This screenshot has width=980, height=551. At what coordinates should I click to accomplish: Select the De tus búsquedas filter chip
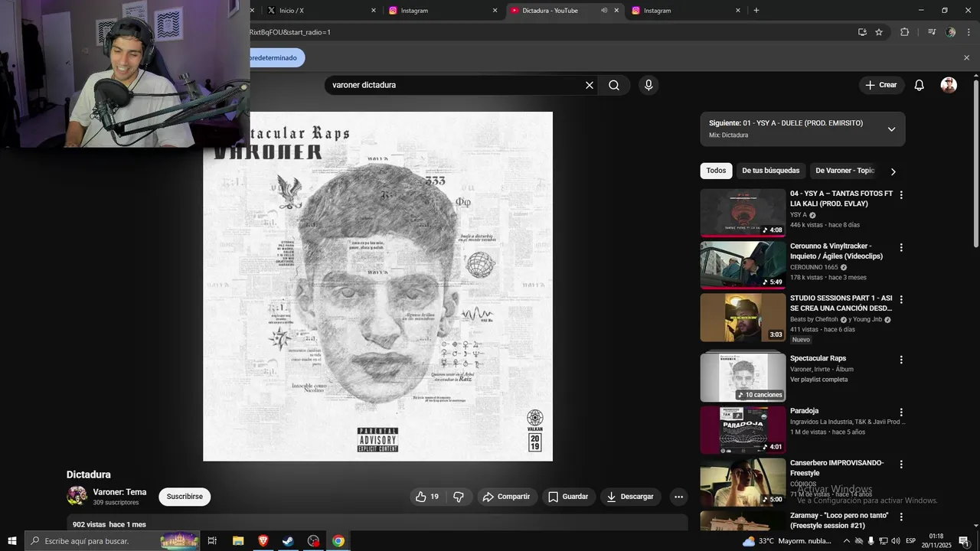[x=771, y=171]
